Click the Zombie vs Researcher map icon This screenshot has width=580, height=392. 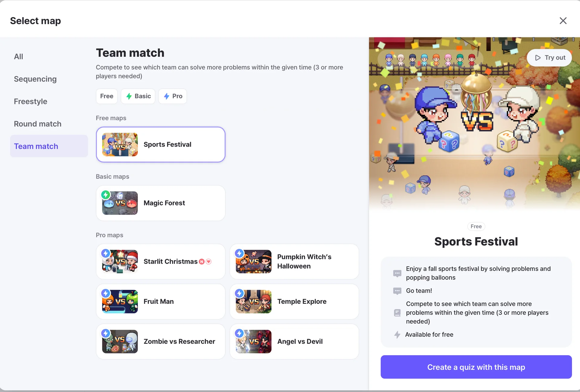pos(120,341)
